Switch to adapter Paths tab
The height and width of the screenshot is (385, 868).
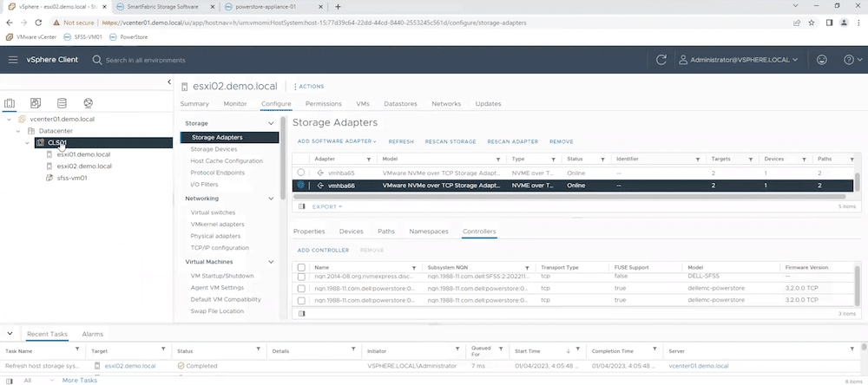pyautogui.click(x=386, y=232)
